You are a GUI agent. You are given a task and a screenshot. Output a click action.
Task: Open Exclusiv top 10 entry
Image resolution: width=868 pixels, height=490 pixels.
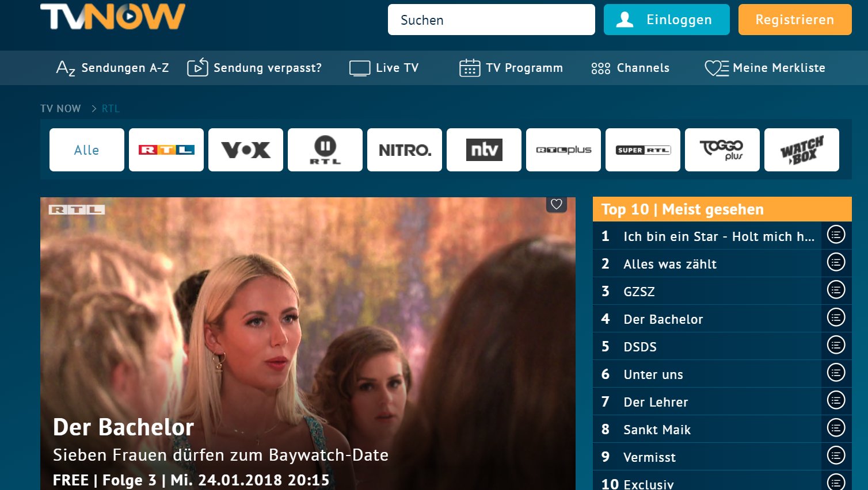coord(707,481)
